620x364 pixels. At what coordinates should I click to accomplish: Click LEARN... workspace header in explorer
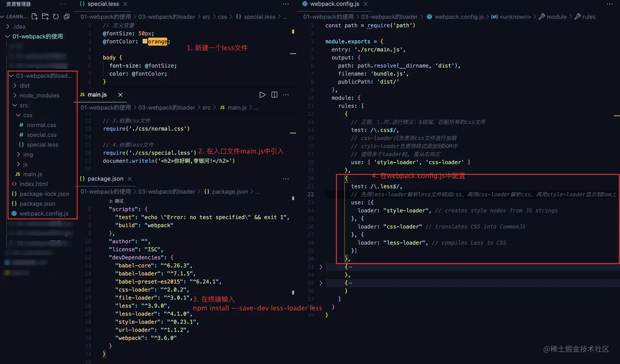[17, 17]
